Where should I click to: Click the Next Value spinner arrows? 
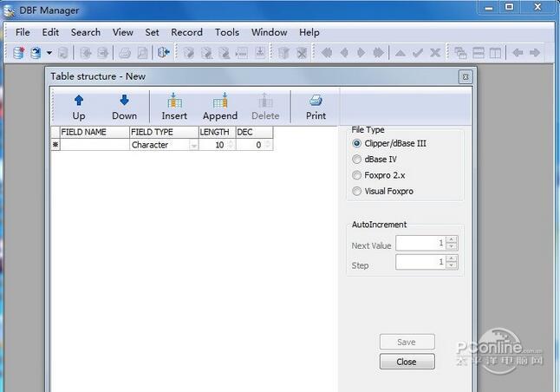pos(452,243)
